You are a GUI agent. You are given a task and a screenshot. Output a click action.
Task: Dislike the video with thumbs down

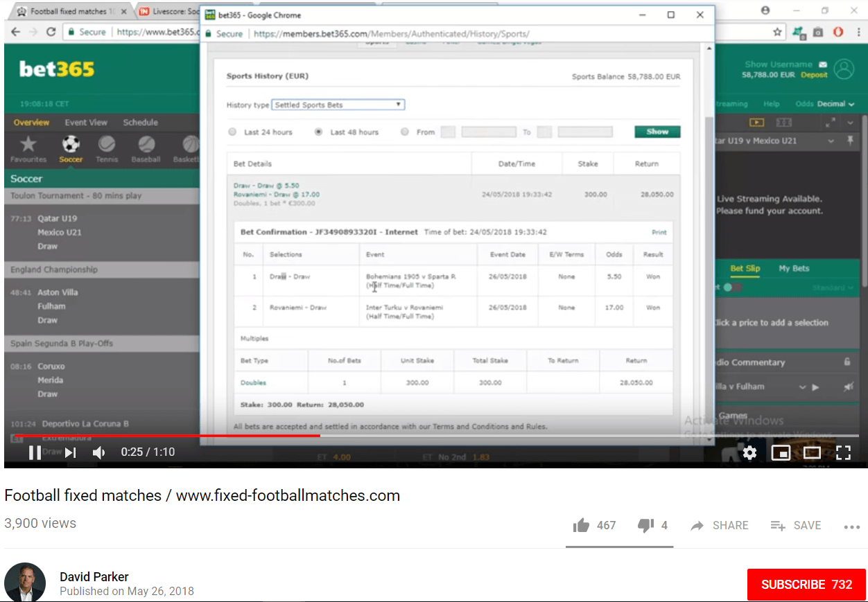tap(645, 526)
